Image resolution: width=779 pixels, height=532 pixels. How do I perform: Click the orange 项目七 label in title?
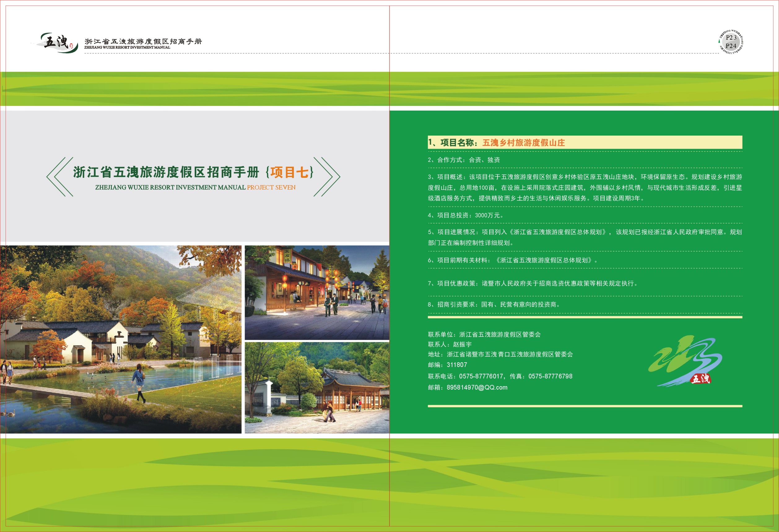pyautogui.click(x=290, y=172)
